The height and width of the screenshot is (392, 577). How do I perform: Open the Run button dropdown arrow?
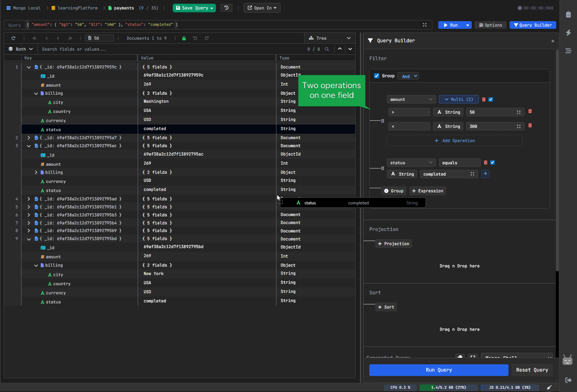[x=467, y=25]
